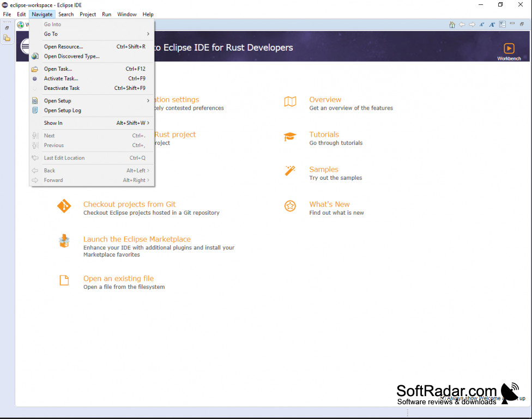
Task: Click the Welcome toolbar forward arrow
Action: click(472, 25)
